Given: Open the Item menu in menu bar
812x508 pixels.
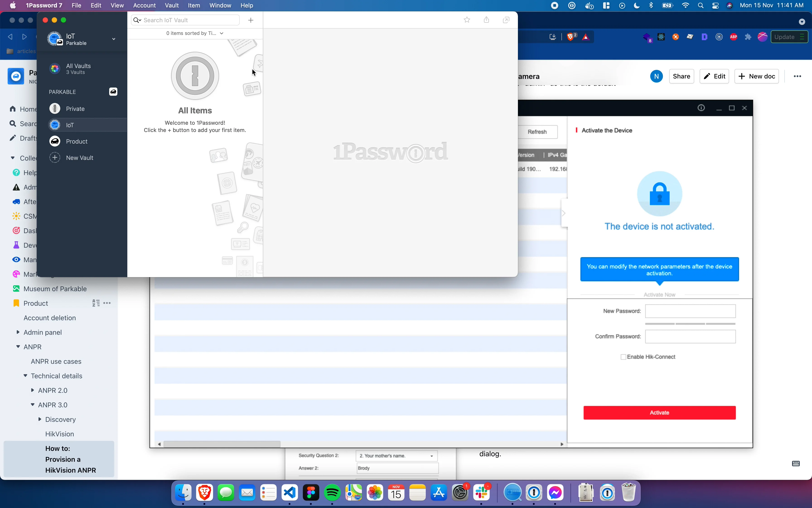Looking at the screenshot, I should click(x=194, y=5).
